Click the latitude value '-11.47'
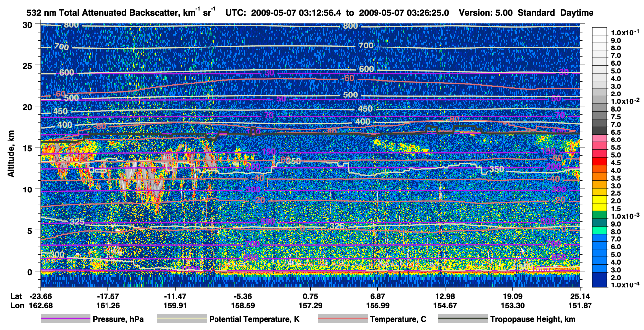Screen dimensions: 644x330 (176, 297)
